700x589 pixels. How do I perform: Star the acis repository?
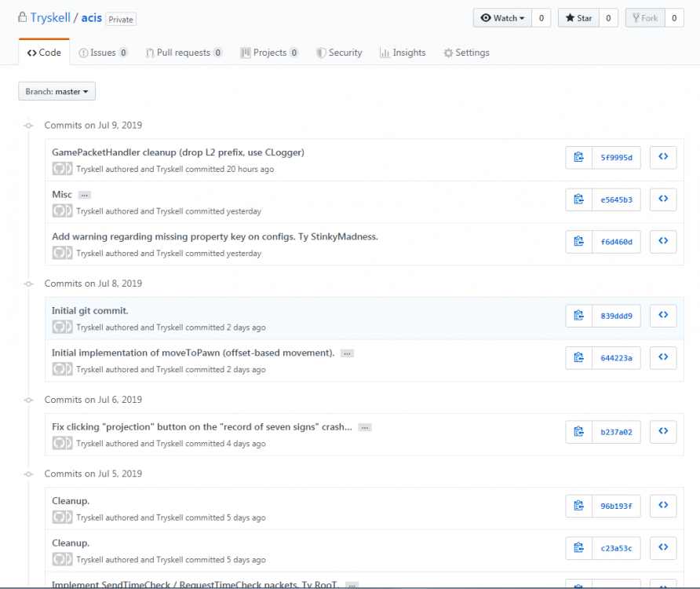[579, 18]
